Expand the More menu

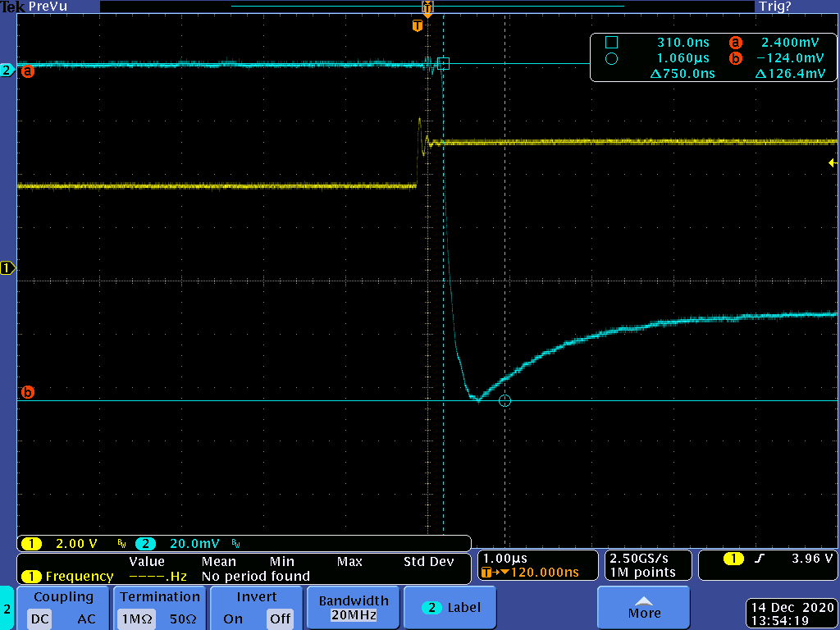tap(644, 608)
